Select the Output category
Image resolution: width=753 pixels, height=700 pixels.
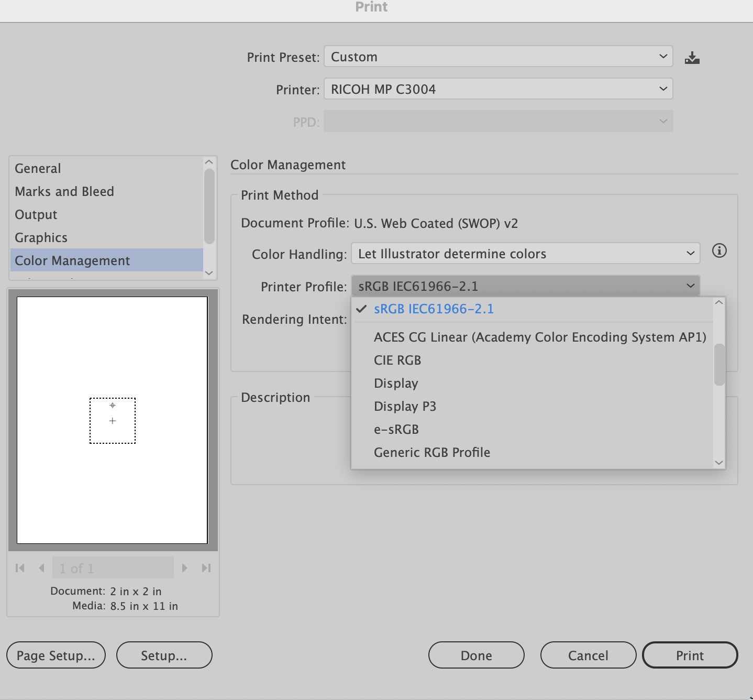pos(106,214)
